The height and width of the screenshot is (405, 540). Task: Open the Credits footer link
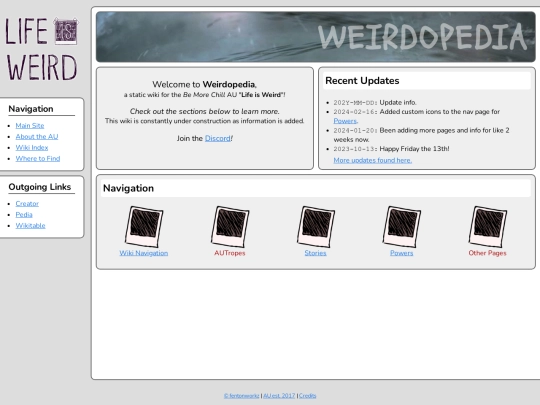[308, 396]
